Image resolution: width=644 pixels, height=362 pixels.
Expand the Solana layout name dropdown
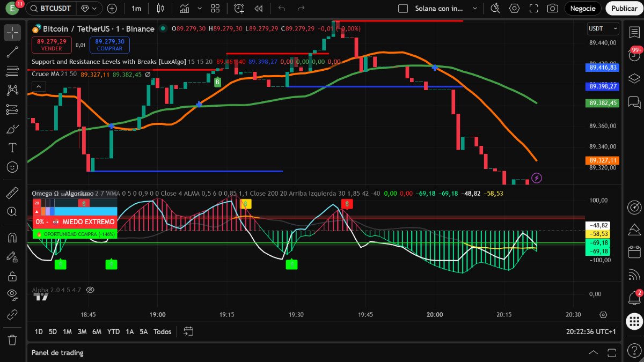coord(474,9)
